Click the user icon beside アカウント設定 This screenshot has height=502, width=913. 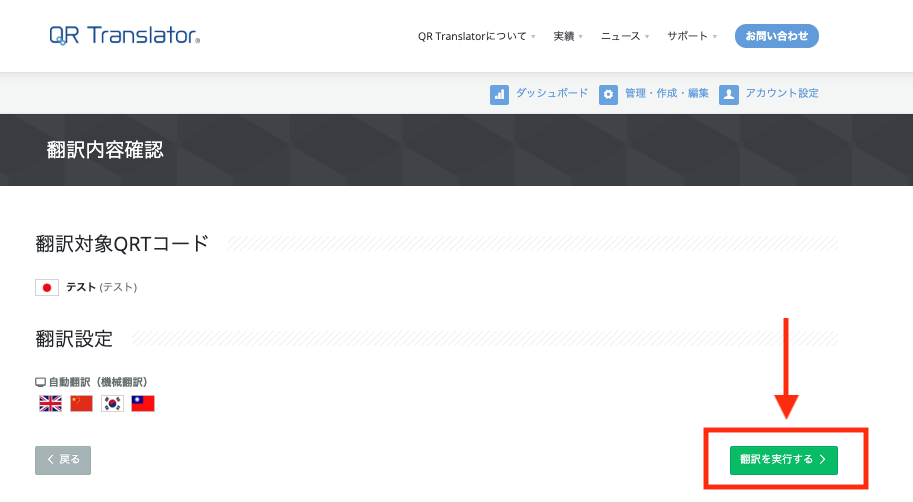(x=728, y=94)
